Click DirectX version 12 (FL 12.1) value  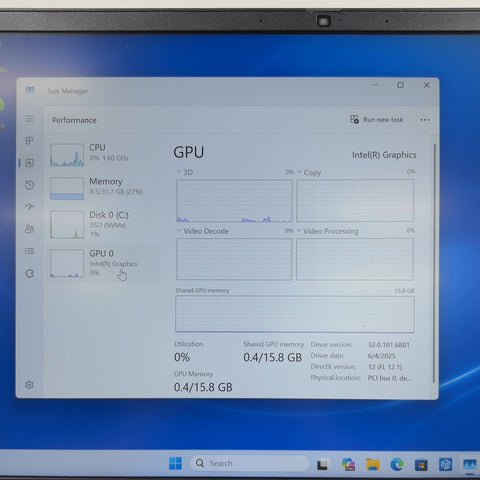tap(385, 367)
